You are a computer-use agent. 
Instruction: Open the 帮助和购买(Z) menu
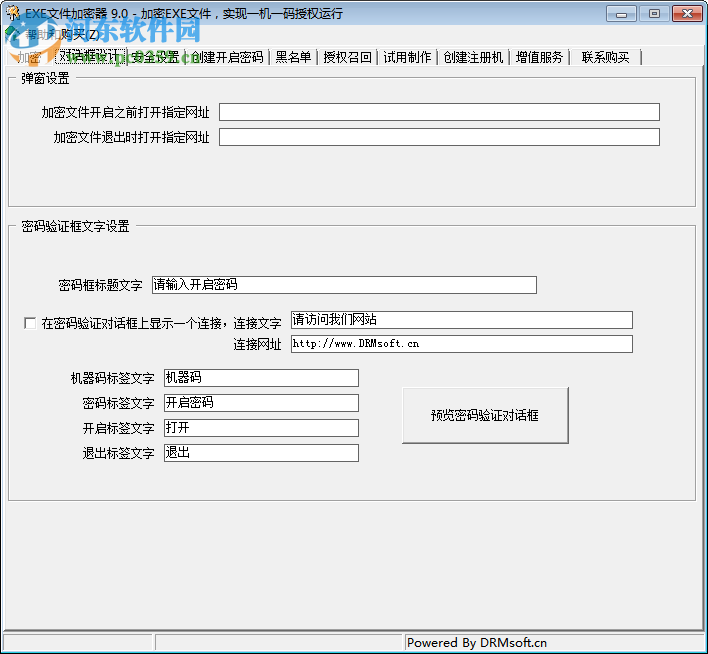tap(62, 34)
